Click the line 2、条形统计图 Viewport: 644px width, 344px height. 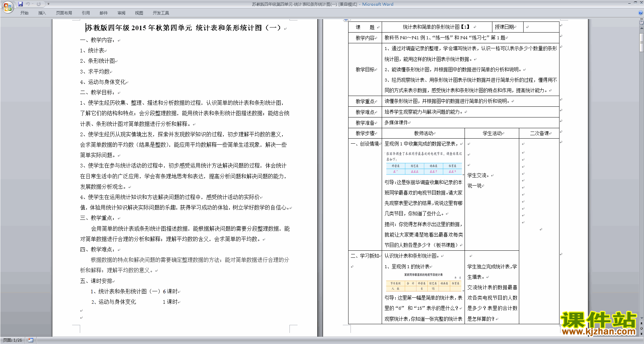pyautogui.click(x=97, y=61)
